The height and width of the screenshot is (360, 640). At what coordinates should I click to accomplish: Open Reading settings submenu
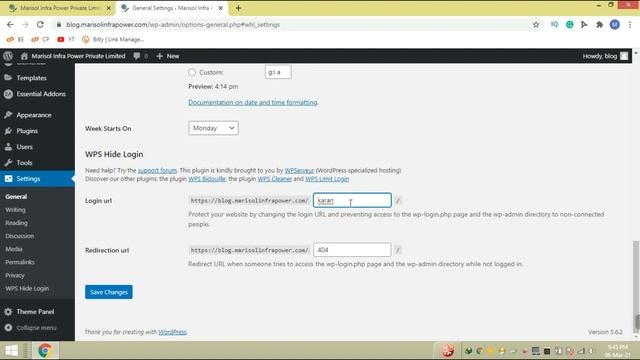tap(16, 222)
